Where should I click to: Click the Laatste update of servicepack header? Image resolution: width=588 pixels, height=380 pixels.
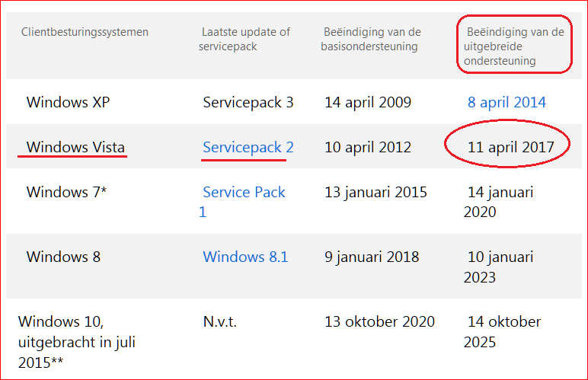245,39
